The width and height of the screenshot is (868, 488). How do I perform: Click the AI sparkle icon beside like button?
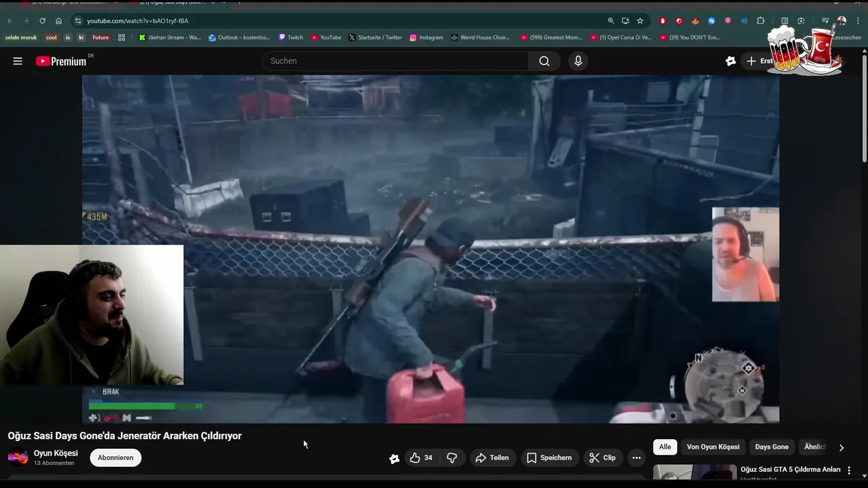pyautogui.click(x=394, y=458)
